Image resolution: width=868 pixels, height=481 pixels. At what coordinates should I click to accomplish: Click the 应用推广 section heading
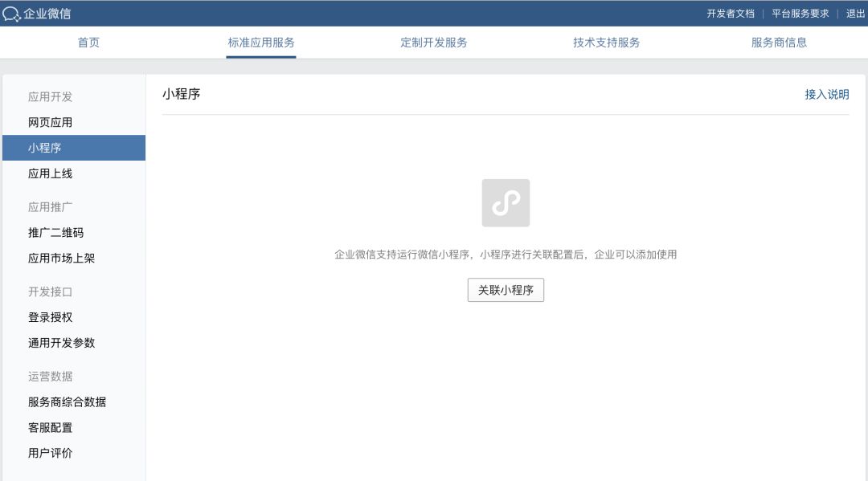click(51, 207)
